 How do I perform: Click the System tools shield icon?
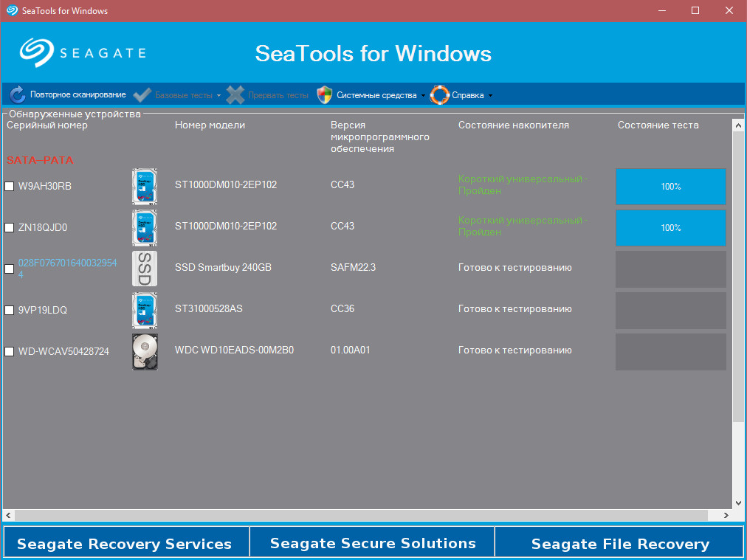point(325,94)
